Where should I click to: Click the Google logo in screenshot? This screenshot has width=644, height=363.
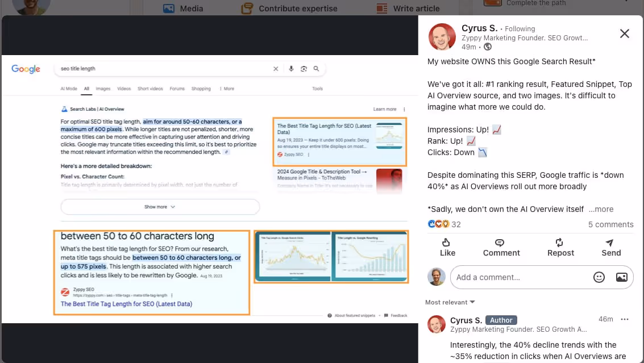[x=26, y=69]
